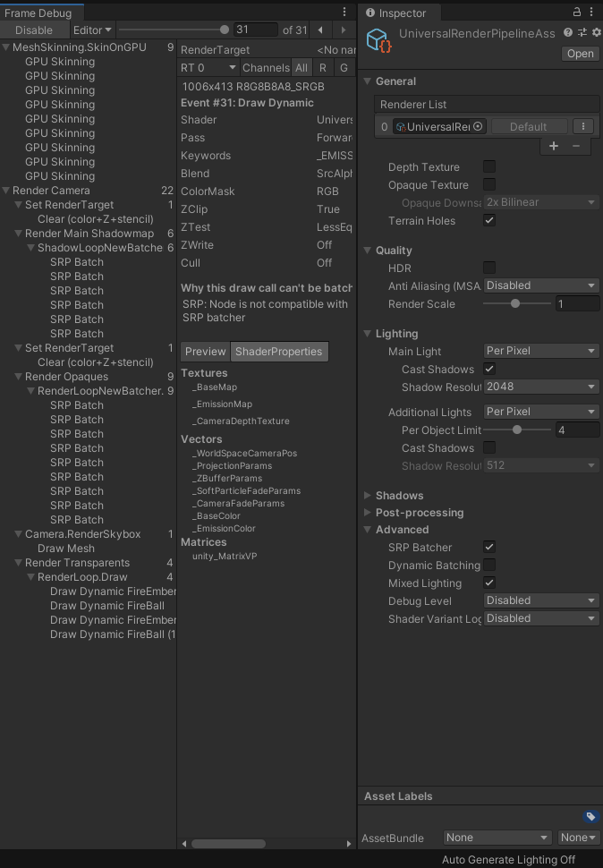Toggle Opaque Texture checkbox
Image resolution: width=603 pixels, height=868 pixels.
point(489,184)
